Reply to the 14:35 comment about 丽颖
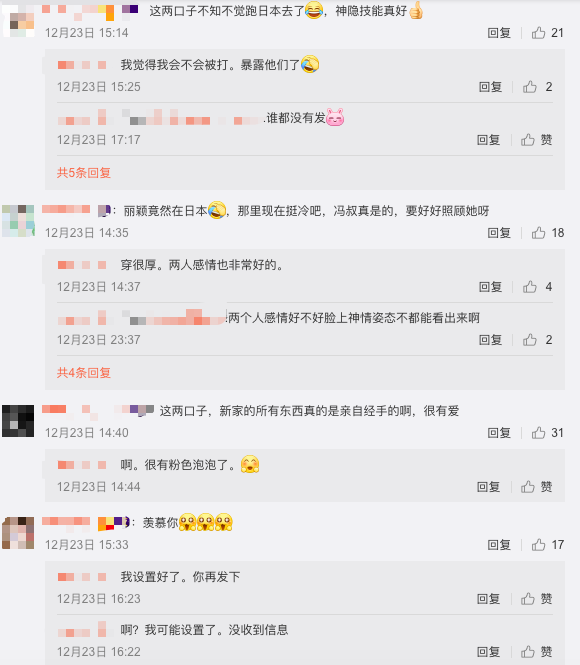Viewport: 580px width, 665px height. click(499, 232)
